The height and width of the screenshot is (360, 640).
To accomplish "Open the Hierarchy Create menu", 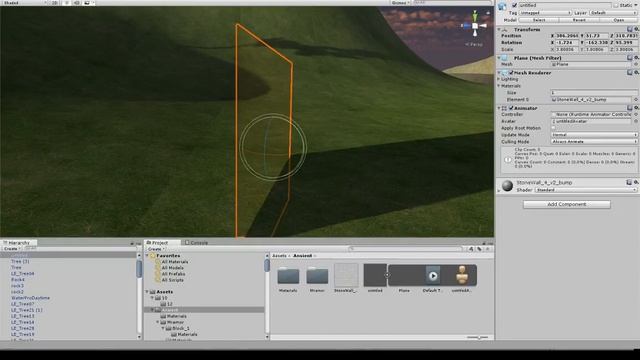I will pos(11,249).
